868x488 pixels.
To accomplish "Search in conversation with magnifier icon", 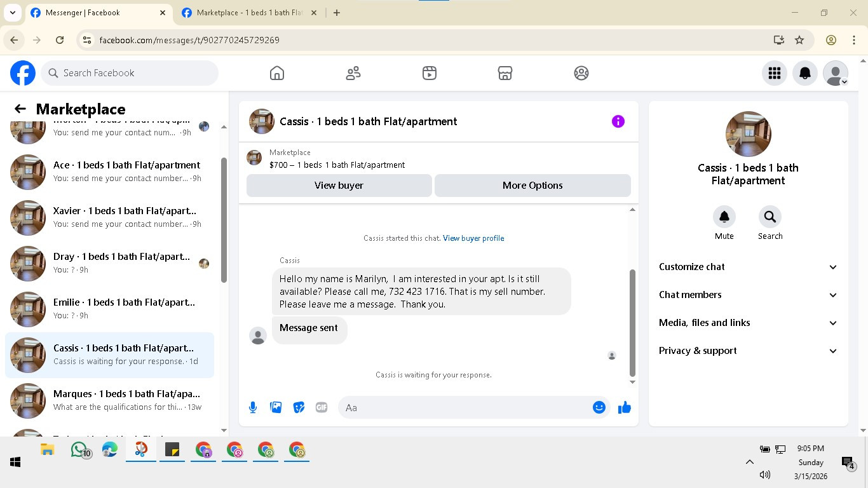I will tap(770, 217).
